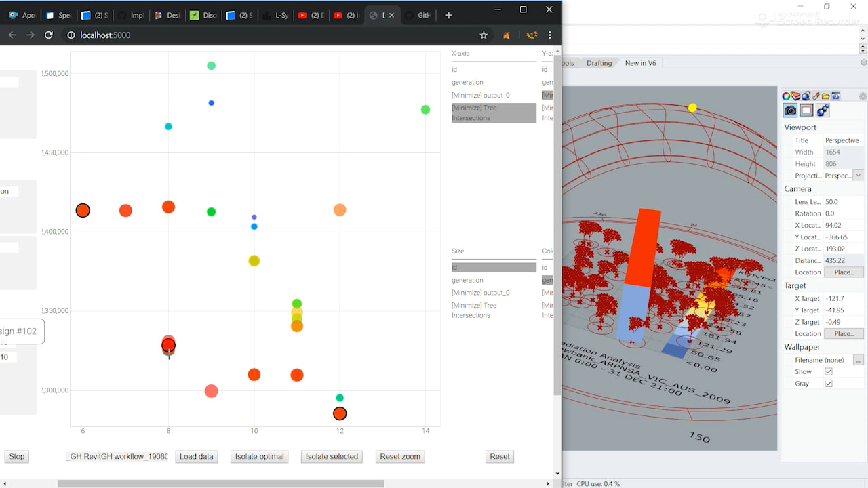Bookmark this page with the star icon
868x488 pixels.
coord(484,35)
